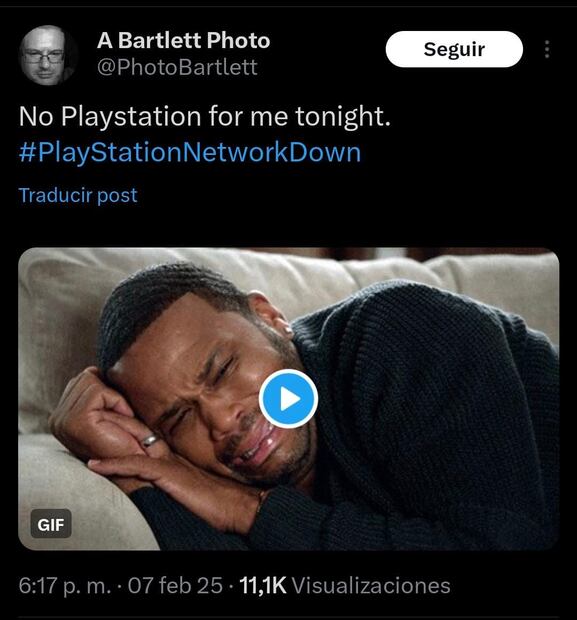This screenshot has width=577, height=620.
Task: Click the GIF badge on the media
Action: pyautogui.click(x=51, y=524)
